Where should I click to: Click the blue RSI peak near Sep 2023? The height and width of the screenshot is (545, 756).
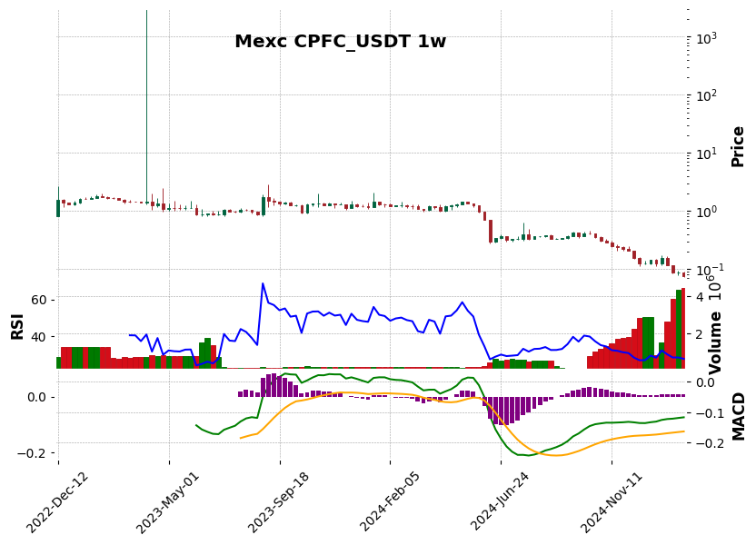pyautogui.click(x=263, y=283)
